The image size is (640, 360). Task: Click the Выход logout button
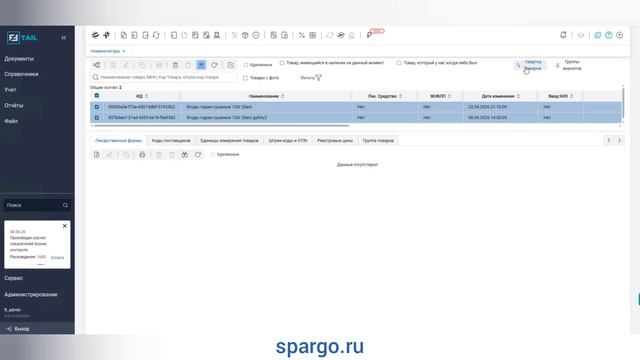tap(18, 329)
